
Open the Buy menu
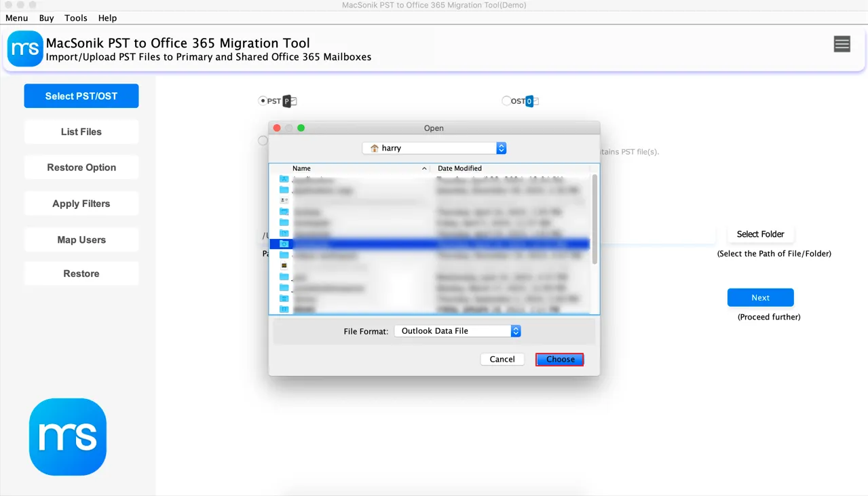(x=47, y=18)
